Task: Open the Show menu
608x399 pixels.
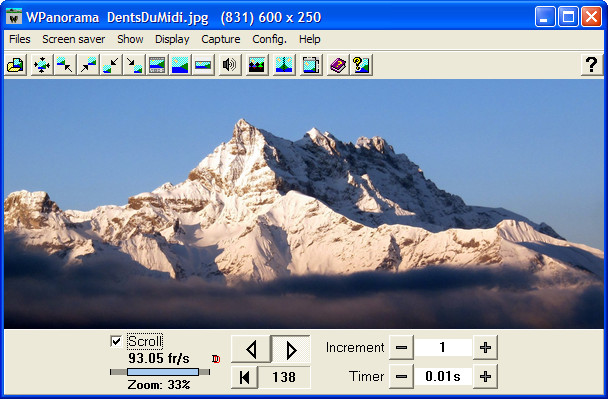Action: tap(130, 39)
